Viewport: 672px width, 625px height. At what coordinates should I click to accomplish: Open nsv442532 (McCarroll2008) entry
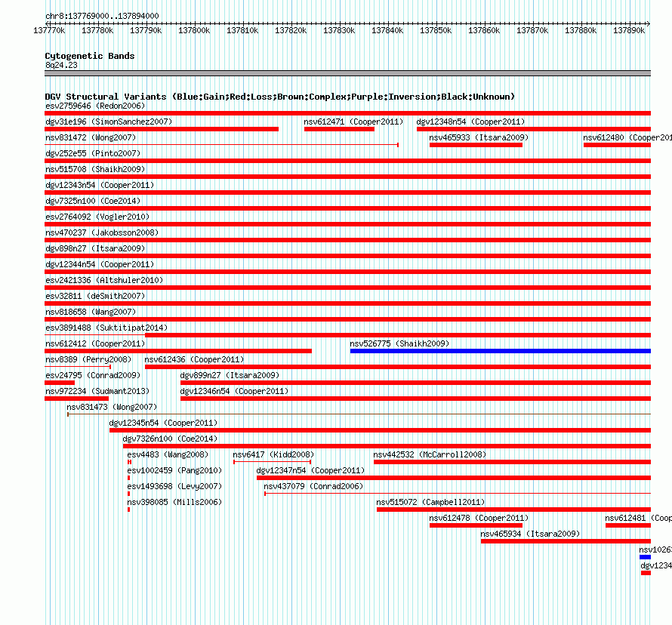coord(430,454)
